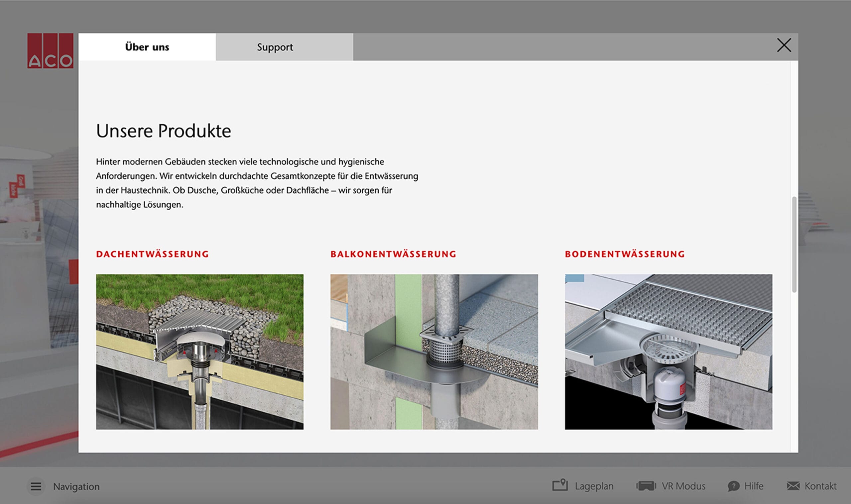851x504 pixels.
Task: Click the balcony drainage pipe thumbnail
Action: pos(434,352)
